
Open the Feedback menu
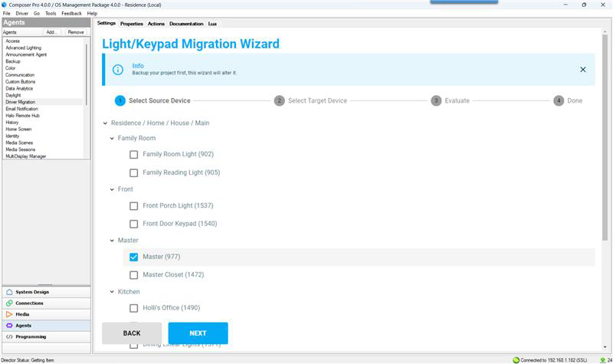tap(71, 13)
